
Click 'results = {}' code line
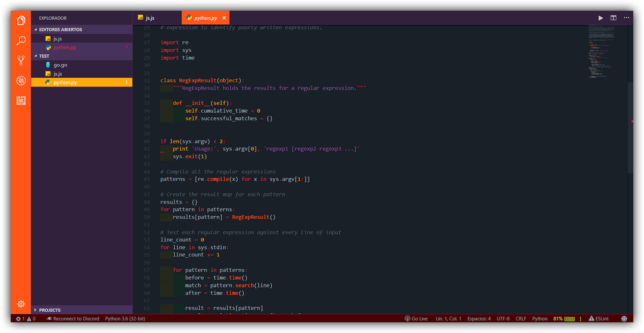(x=179, y=202)
